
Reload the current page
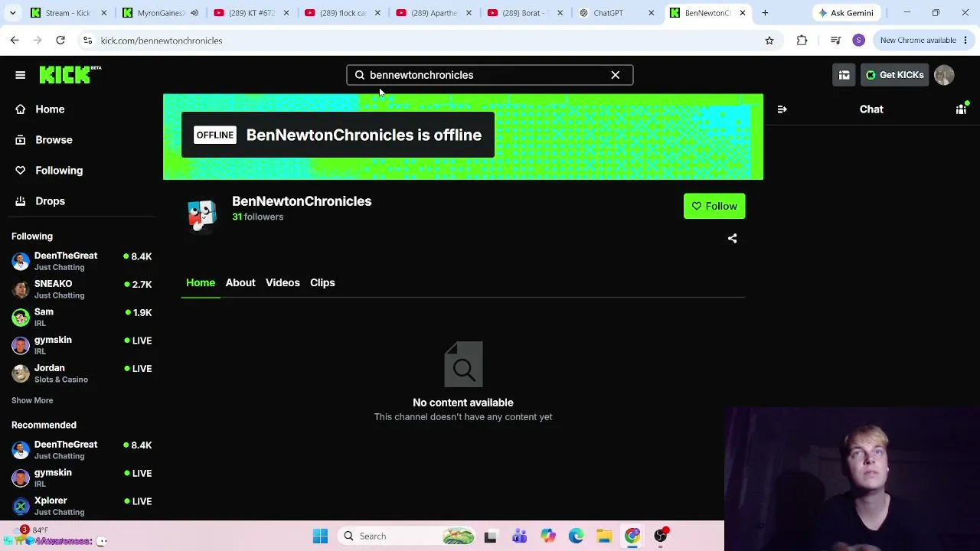[60, 41]
